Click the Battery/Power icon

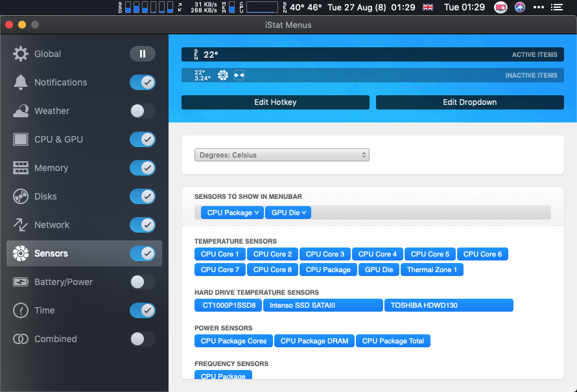pos(21,282)
